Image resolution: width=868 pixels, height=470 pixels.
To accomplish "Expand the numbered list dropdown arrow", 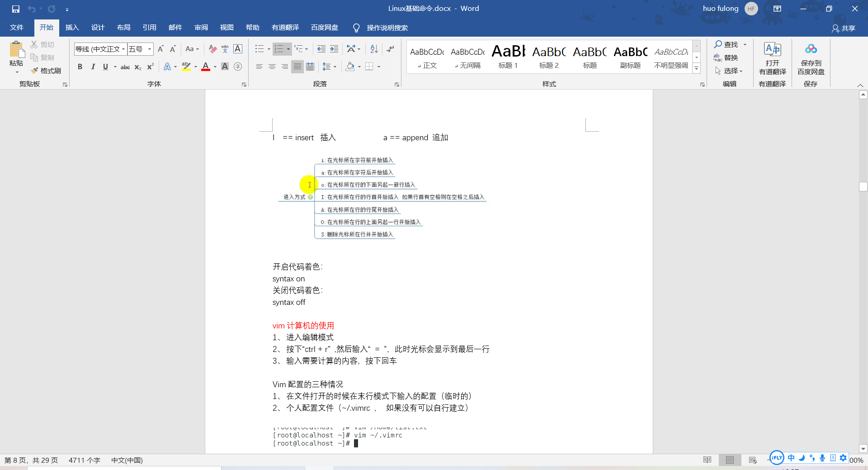I will (x=288, y=49).
